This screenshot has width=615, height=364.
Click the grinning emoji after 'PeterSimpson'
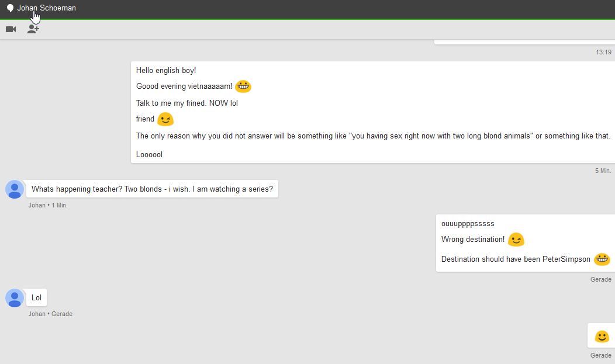pos(602,259)
